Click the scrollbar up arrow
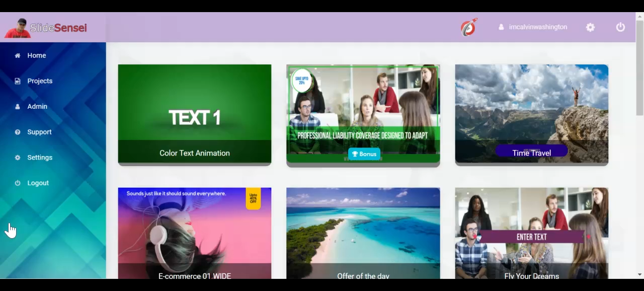 pyautogui.click(x=639, y=16)
